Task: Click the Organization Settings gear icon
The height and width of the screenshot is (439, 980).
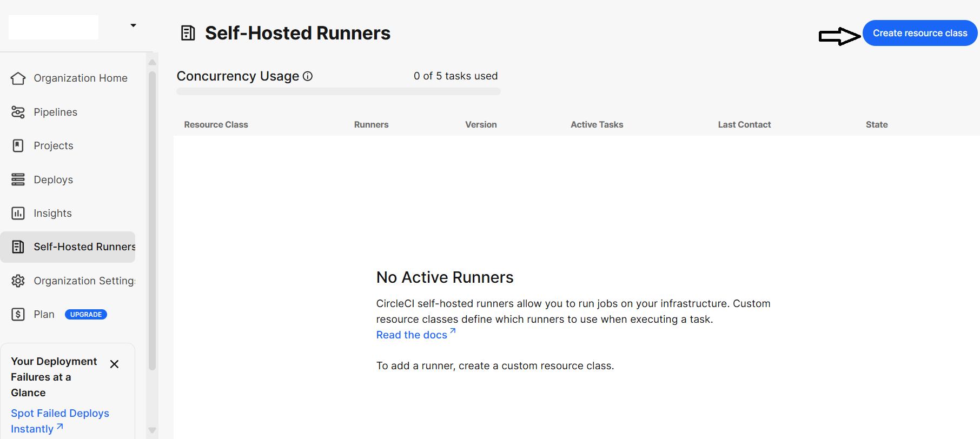Action: pyautogui.click(x=18, y=281)
